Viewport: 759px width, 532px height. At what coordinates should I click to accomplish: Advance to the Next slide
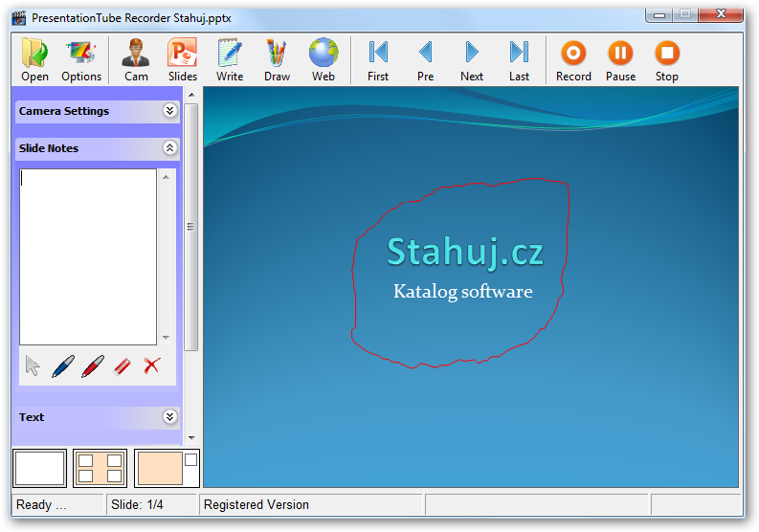coord(472,60)
